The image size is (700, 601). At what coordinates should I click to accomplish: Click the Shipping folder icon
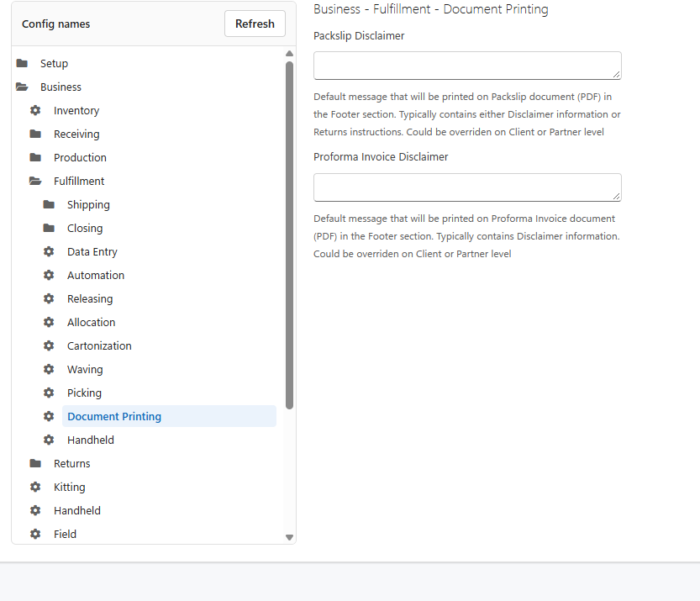click(x=49, y=204)
